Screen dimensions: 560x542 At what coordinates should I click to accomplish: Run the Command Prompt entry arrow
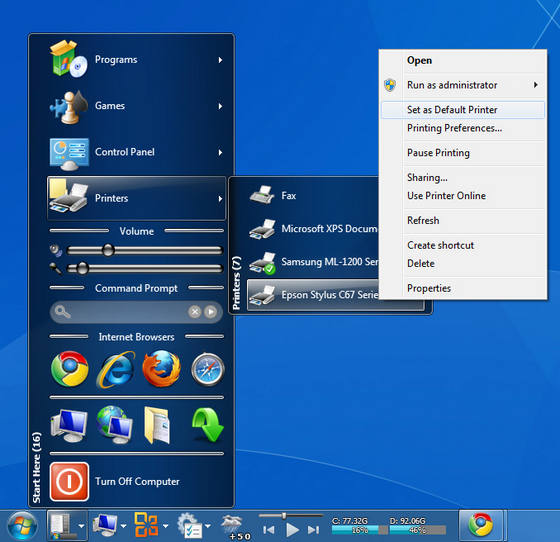point(210,312)
